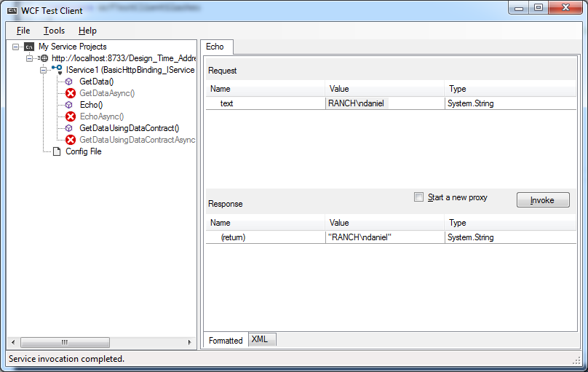Click the Request Value column header

[385, 89]
